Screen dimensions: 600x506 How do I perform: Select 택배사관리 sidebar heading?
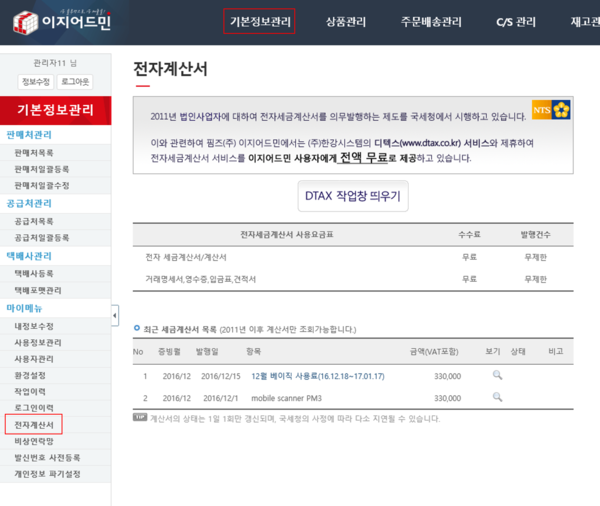click(29, 256)
